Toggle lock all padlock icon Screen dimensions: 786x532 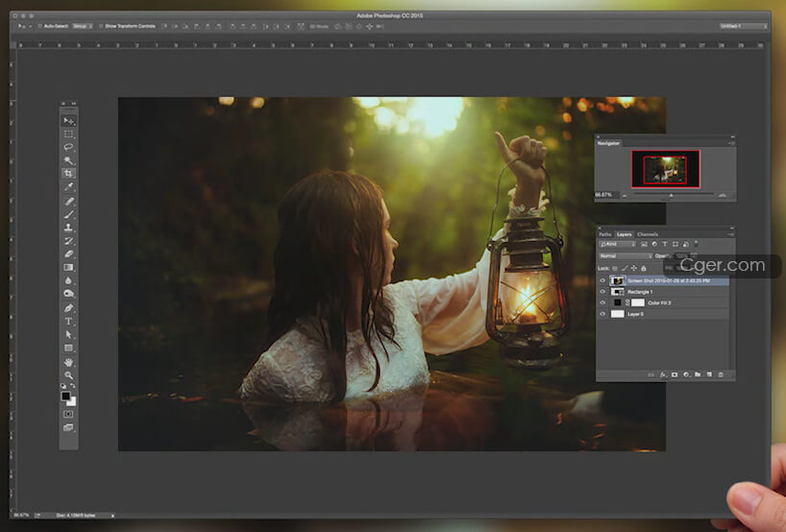[644, 269]
